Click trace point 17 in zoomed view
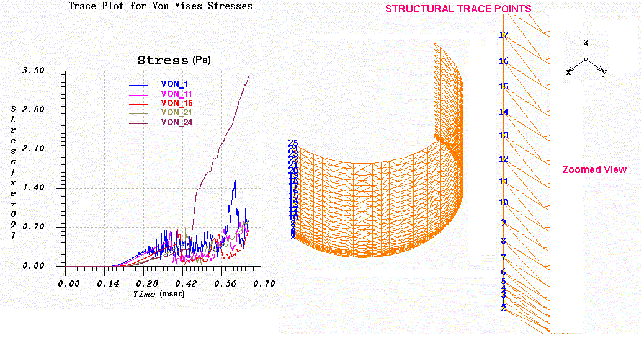644x338 pixels. tap(504, 35)
